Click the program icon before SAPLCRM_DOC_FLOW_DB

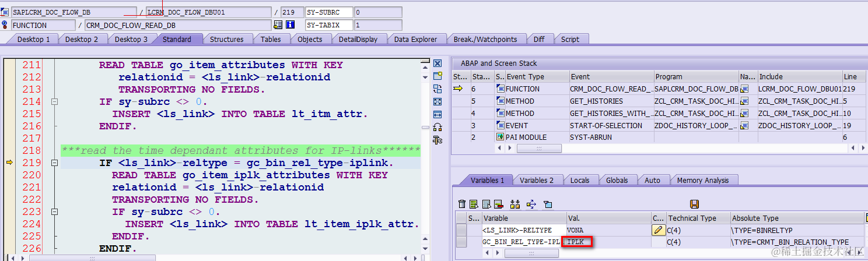5,12
